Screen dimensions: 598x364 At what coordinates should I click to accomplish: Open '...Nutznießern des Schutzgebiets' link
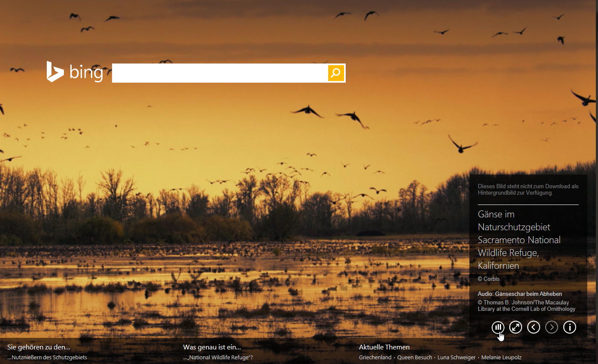tap(47, 357)
